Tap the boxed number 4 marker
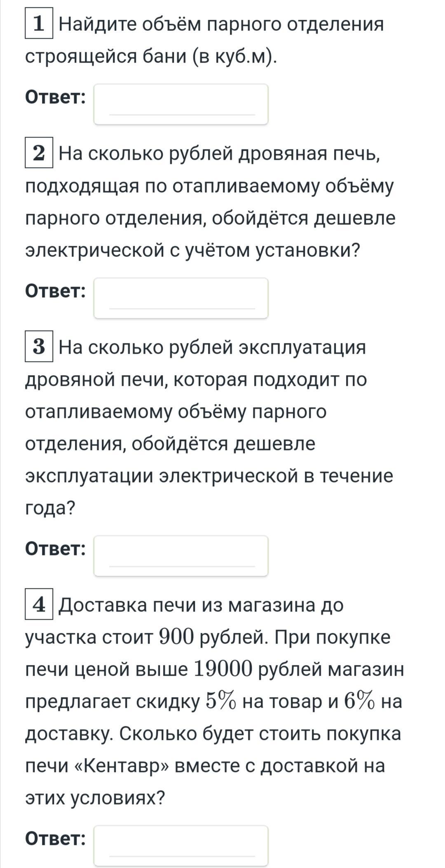This screenshot has height=868, width=445. pos(39,604)
